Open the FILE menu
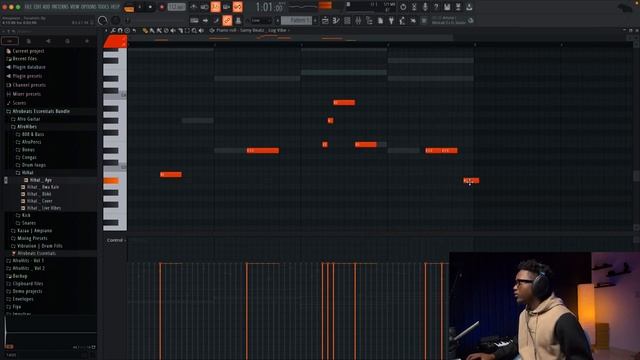 (28, 7)
